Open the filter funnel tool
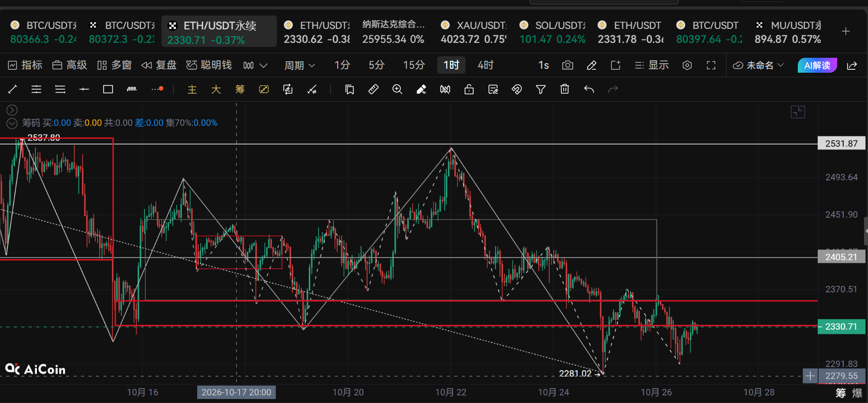This screenshot has height=403, width=868. [x=541, y=89]
